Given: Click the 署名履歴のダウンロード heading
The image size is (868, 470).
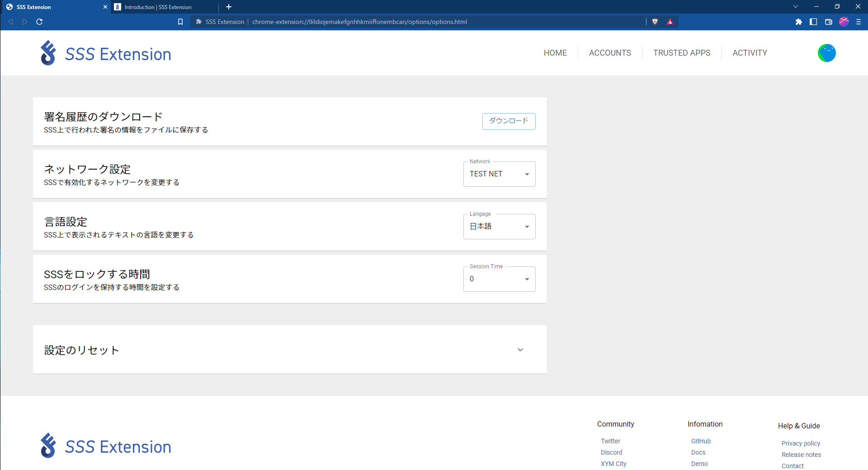Looking at the screenshot, I should click(103, 117).
